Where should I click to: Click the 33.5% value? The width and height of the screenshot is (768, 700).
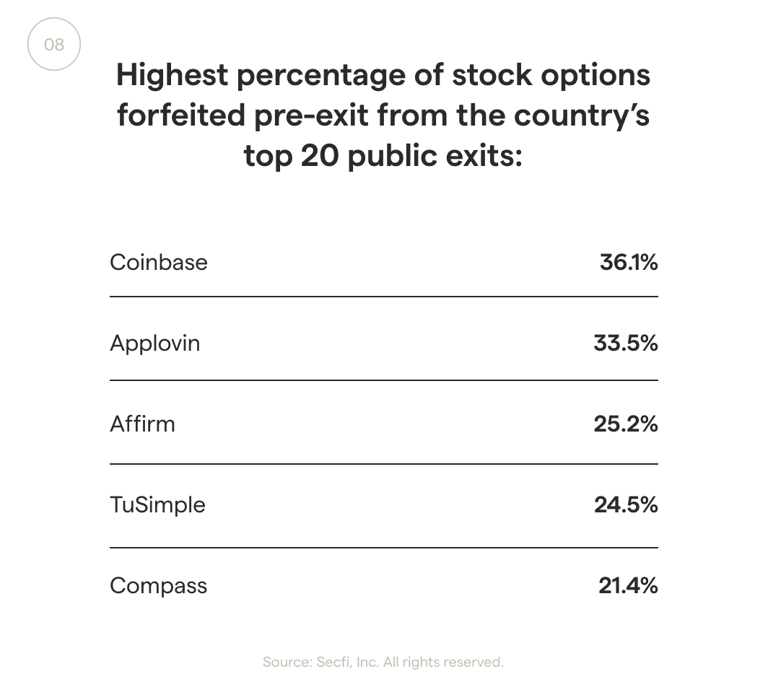pos(626,343)
